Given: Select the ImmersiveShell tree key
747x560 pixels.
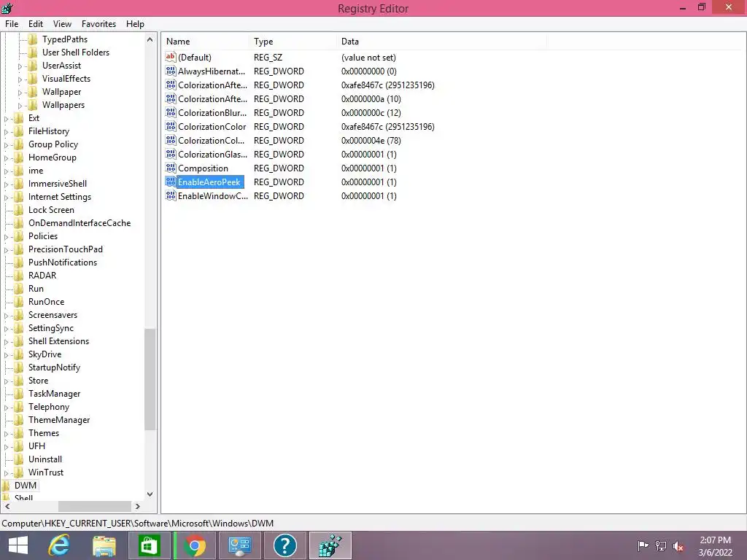Looking at the screenshot, I should 57,184.
